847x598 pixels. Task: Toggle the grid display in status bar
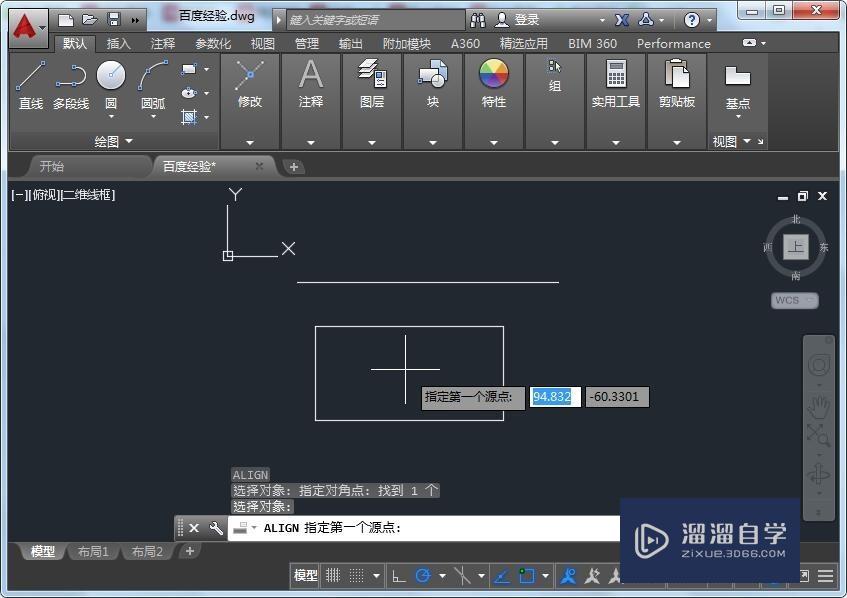[333, 576]
